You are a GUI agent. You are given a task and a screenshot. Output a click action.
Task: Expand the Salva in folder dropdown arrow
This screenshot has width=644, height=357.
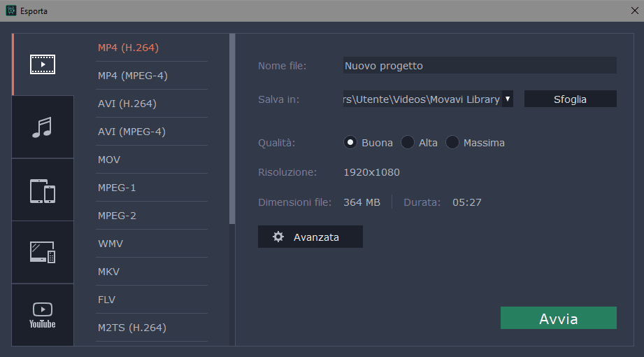pyautogui.click(x=508, y=99)
